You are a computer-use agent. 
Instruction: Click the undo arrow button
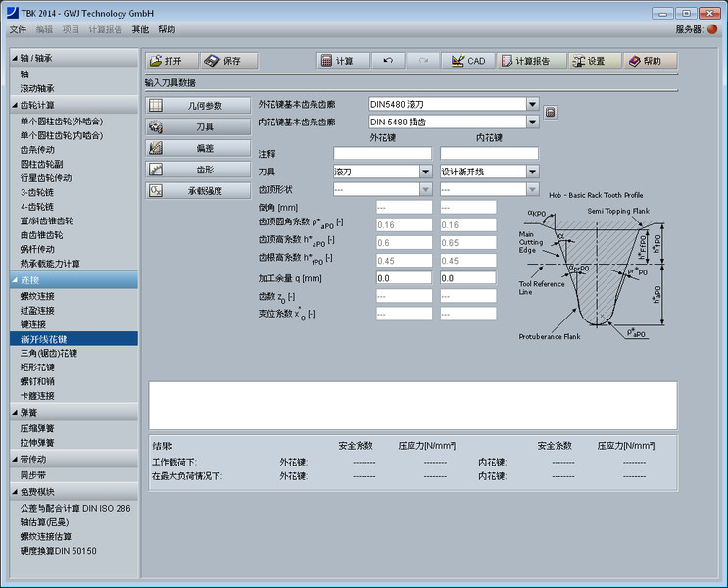387,61
